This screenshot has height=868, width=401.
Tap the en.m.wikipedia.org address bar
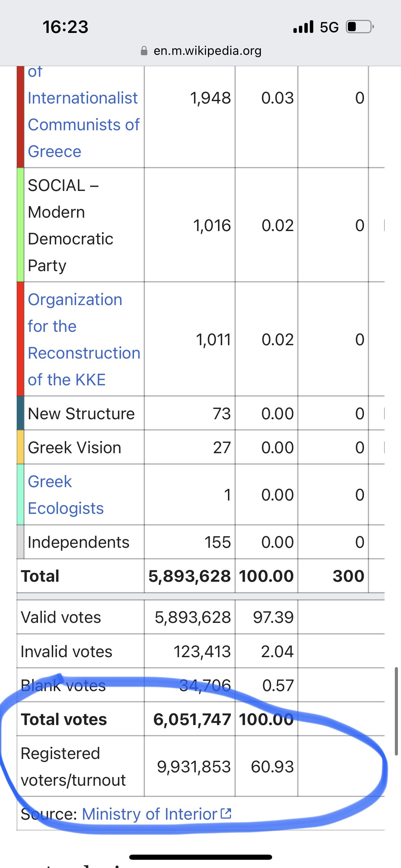tap(207, 51)
